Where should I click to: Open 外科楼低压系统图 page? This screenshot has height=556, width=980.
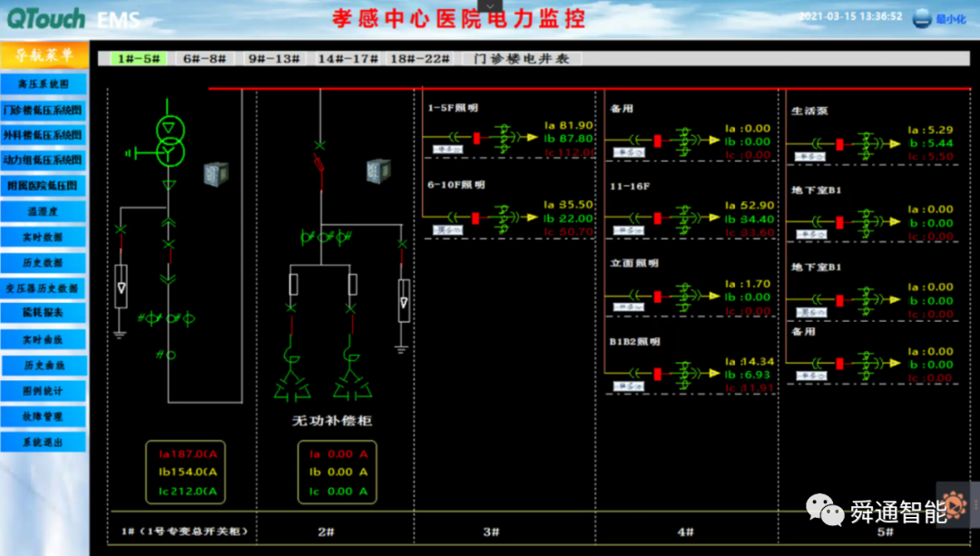(x=44, y=135)
